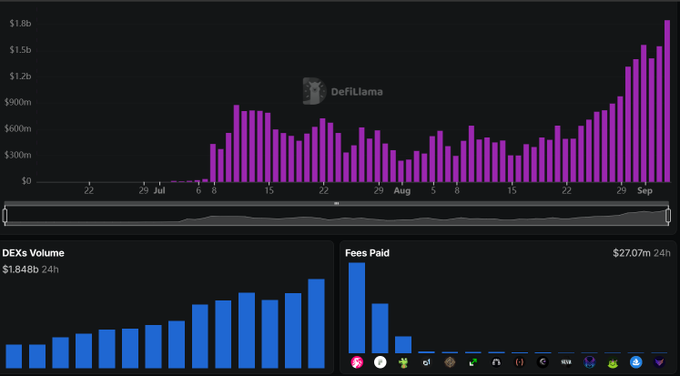680x376 pixels.
Task: Click the blue fees bar above pink unicorn icon
Action: coord(357,308)
